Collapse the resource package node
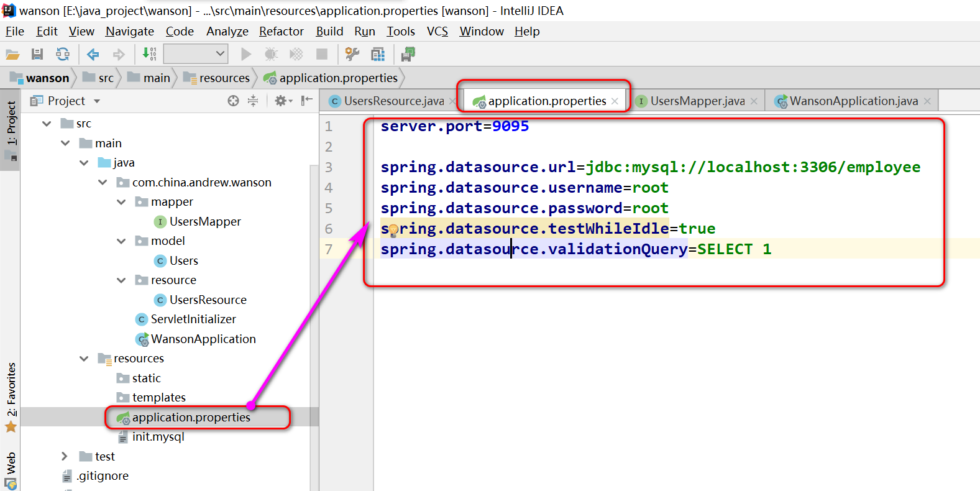The width and height of the screenshot is (980, 491). 121,280
